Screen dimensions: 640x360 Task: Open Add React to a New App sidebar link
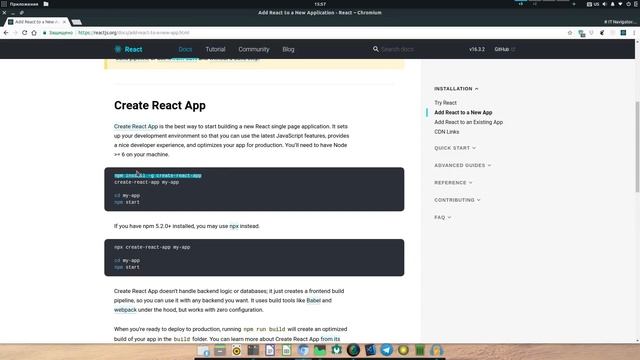[463, 112]
